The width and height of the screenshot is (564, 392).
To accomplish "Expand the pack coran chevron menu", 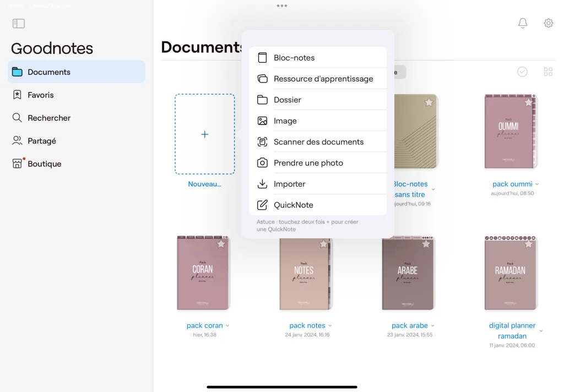I will pyautogui.click(x=227, y=326).
